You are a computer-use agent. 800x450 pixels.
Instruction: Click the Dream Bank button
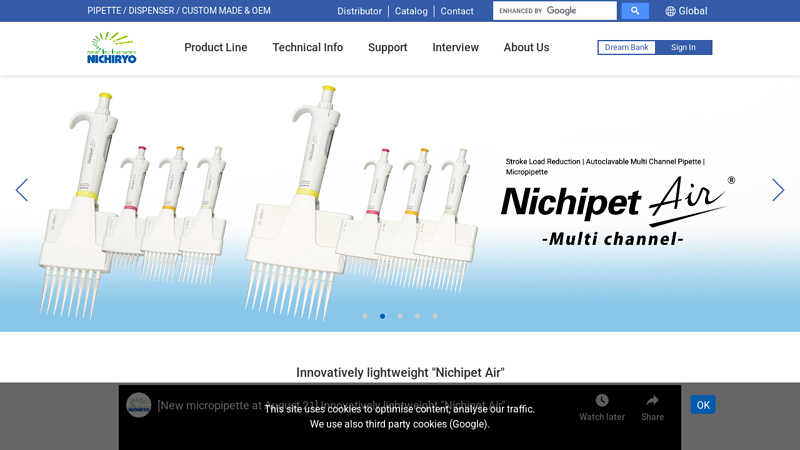[627, 47]
